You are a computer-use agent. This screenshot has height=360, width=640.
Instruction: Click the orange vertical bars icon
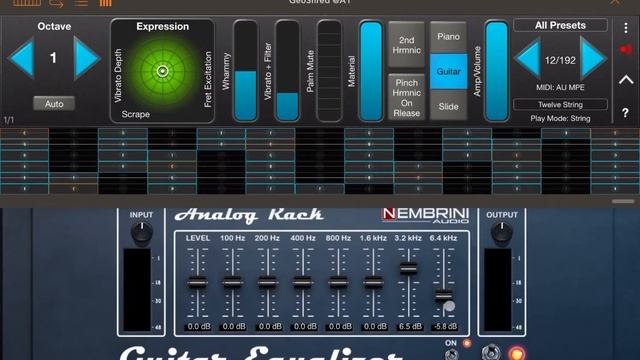coord(105,3)
